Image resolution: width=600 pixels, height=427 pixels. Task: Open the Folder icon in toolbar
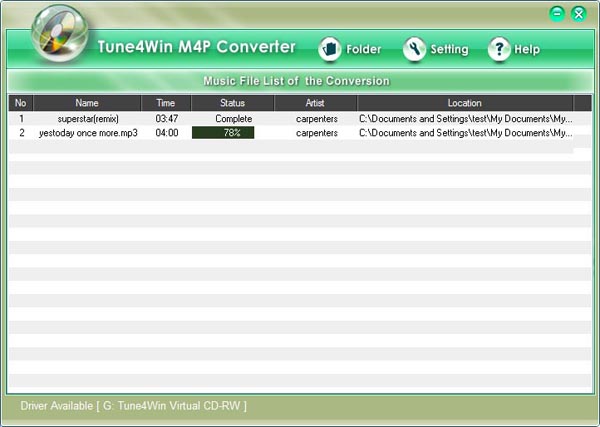(x=329, y=49)
